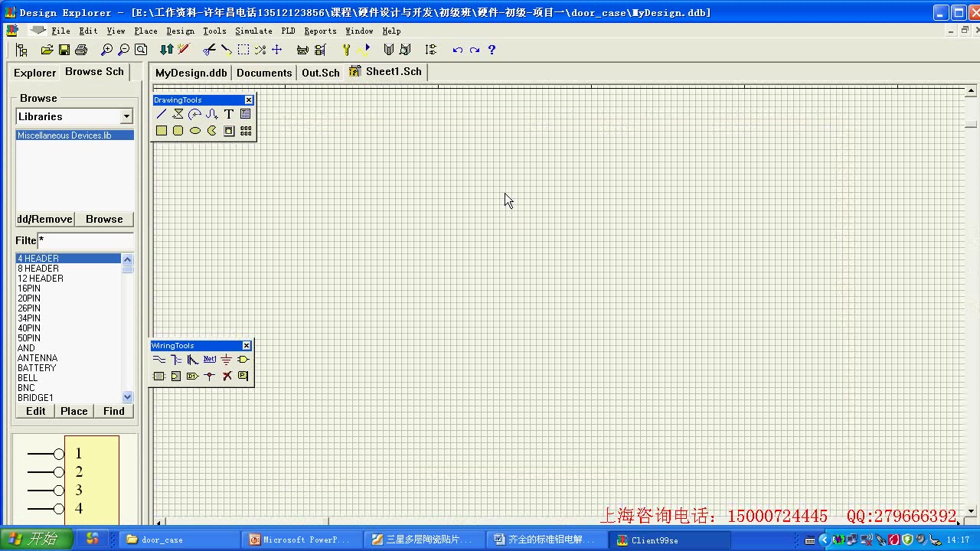Click the Place component button
Screen dimensions: 980x551
tap(74, 411)
